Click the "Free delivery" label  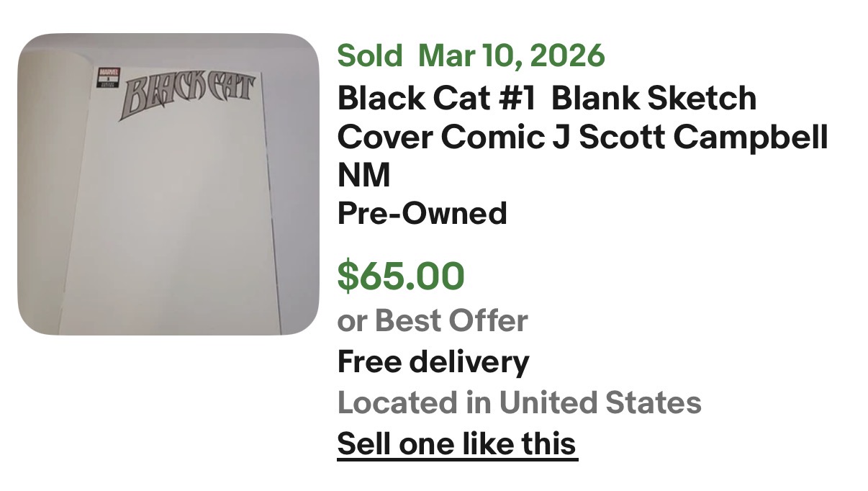point(433,361)
